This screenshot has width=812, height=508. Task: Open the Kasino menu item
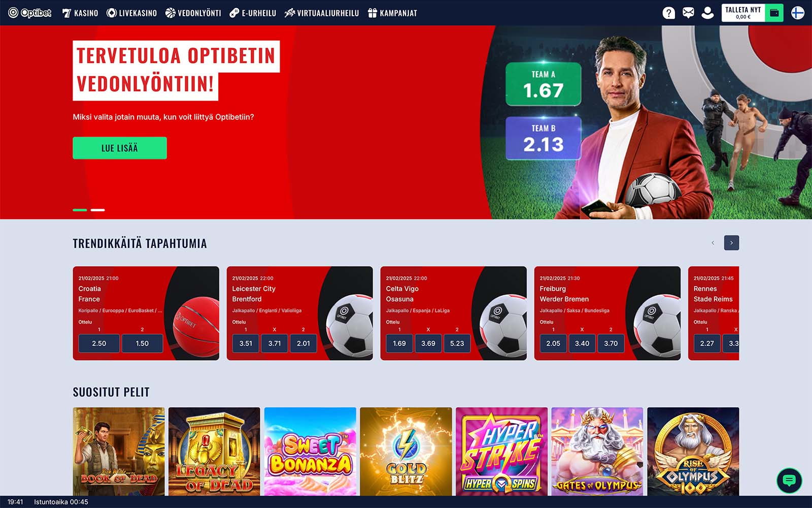(x=80, y=13)
